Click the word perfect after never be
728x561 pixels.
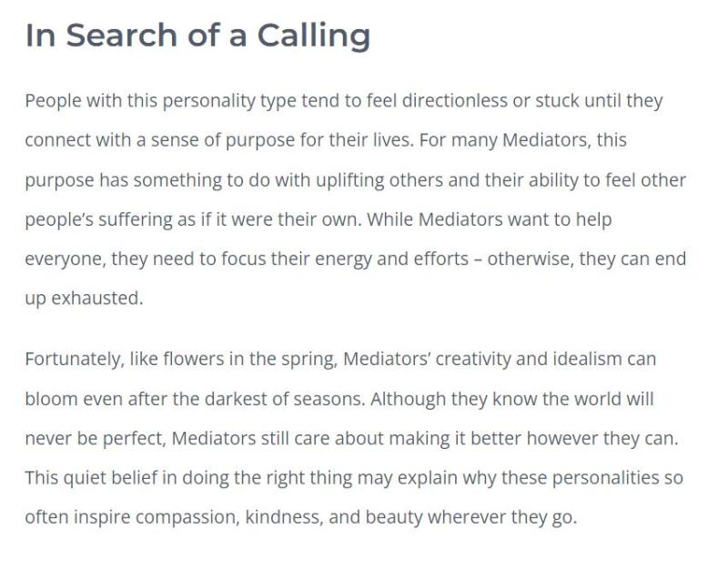134,439
